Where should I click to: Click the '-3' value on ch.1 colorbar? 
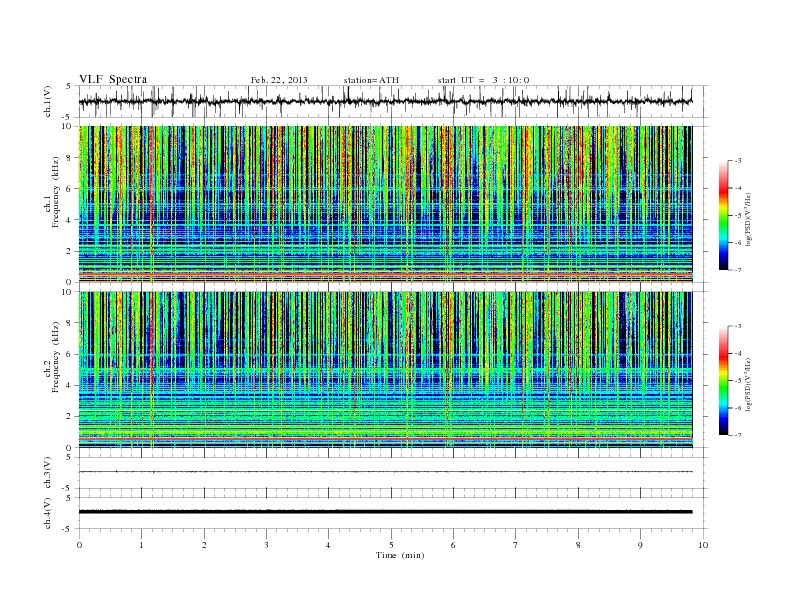737,161
